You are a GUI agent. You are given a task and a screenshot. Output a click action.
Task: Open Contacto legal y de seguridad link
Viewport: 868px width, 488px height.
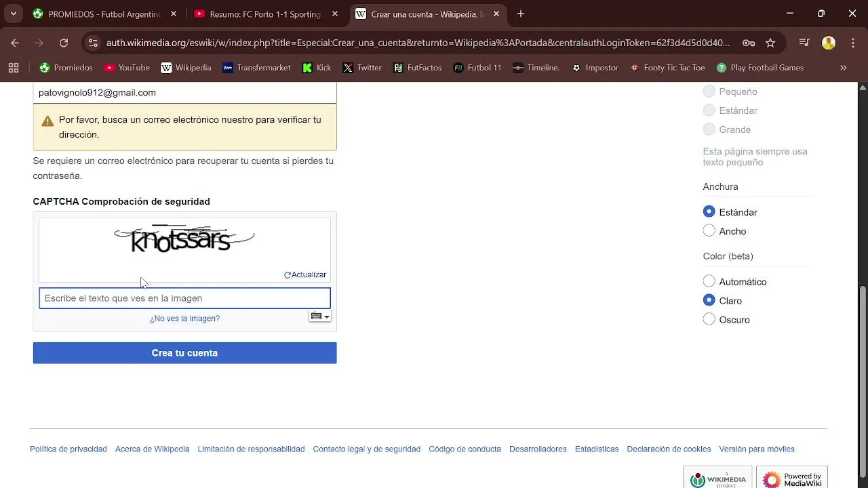[x=367, y=449]
